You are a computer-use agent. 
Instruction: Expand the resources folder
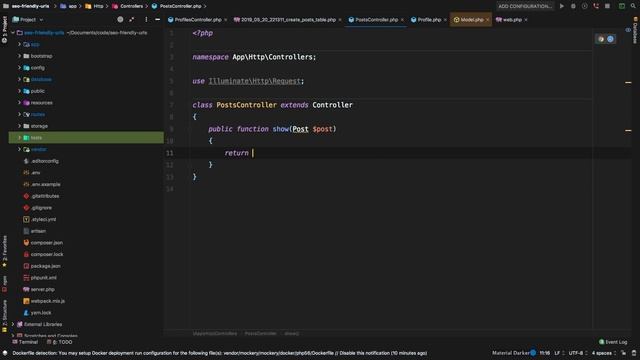[19, 103]
